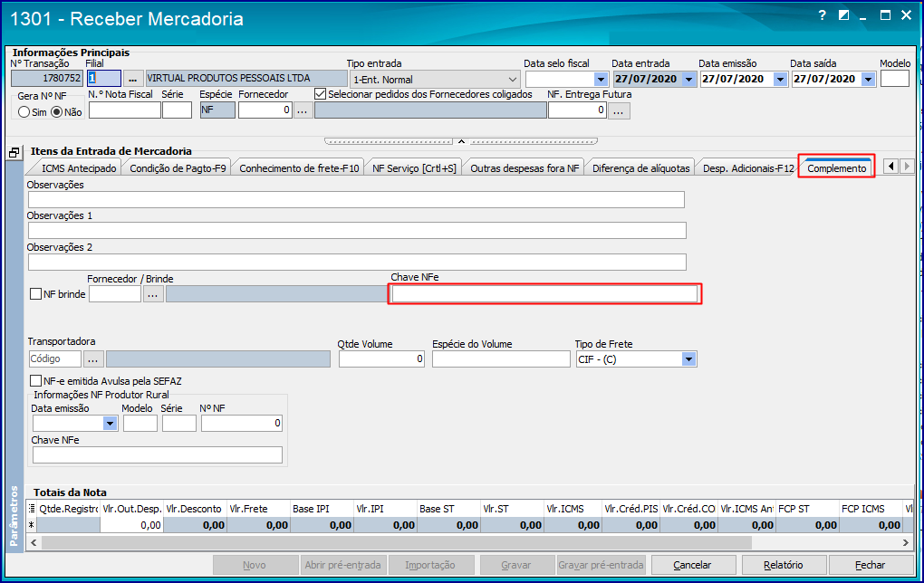Click the Qtde Volume input field

point(381,359)
